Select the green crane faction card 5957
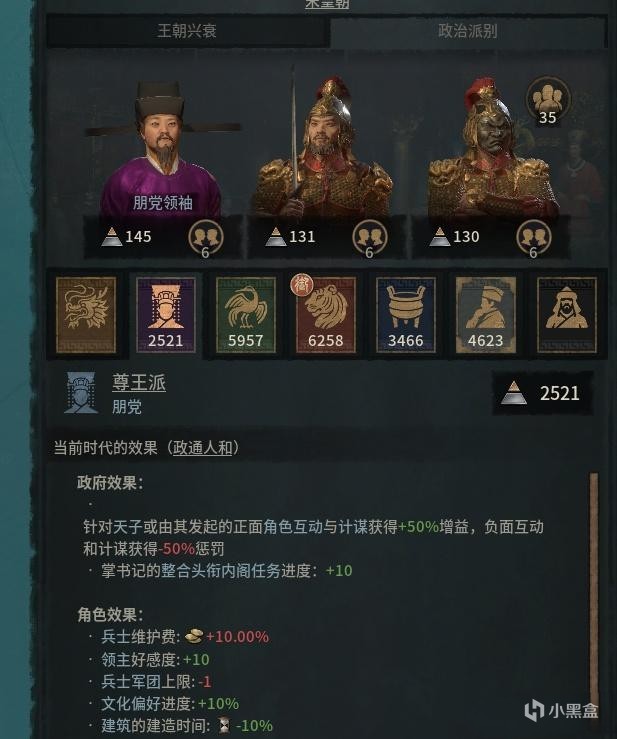 (x=246, y=315)
